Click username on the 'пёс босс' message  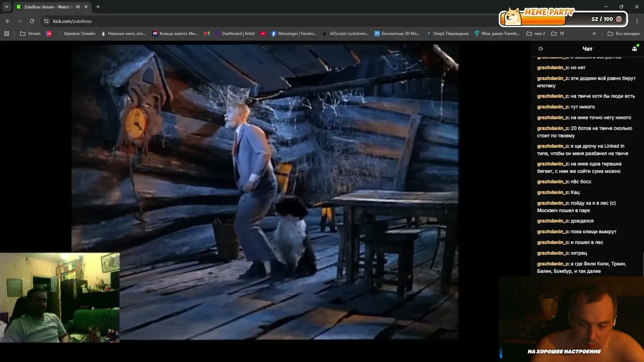553,182
